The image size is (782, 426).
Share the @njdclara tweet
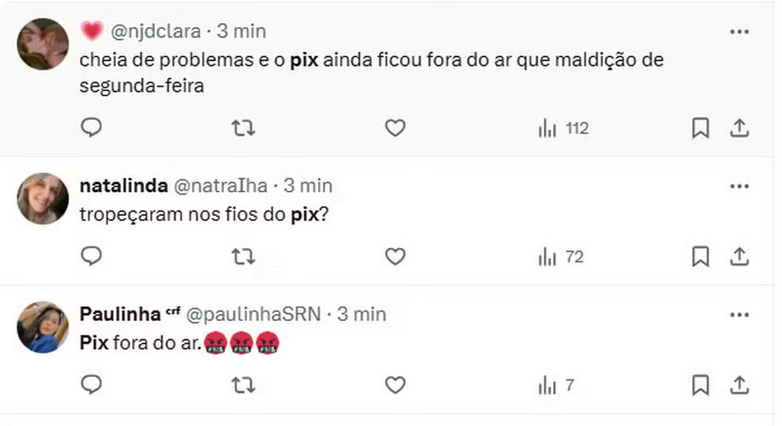pos(740,127)
